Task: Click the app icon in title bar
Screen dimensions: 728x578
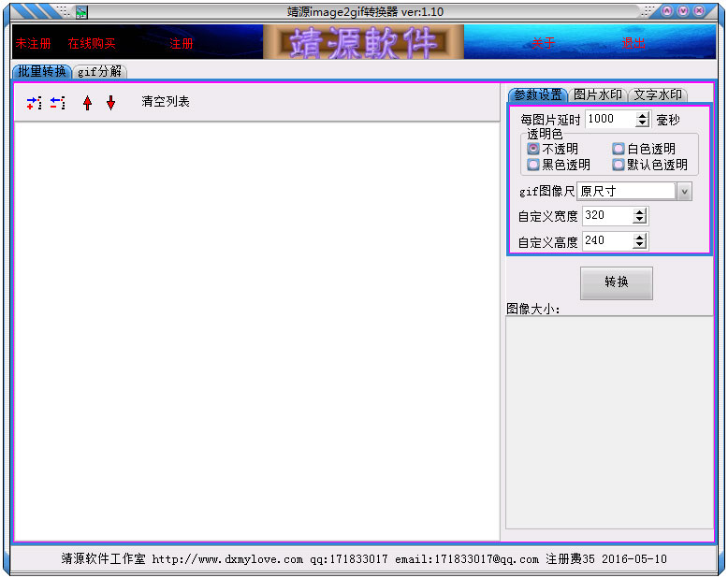Action: pyautogui.click(x=81, y=12)
